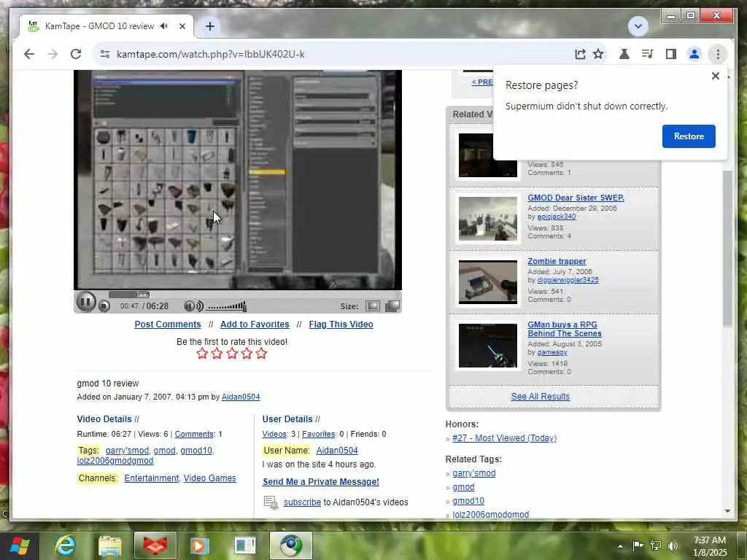The image size is (747, 560).
Task: Rate the video five stars
Action: [x=261, y=354]
